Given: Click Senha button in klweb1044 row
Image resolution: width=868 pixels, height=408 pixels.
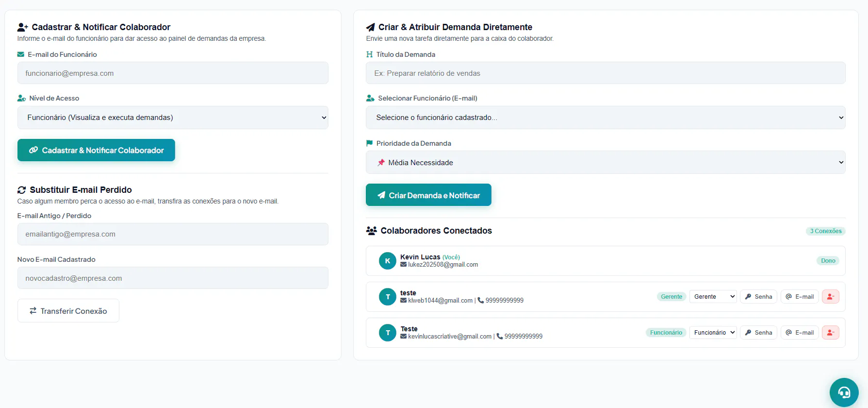Looking at the screenshot, I should 758,297.
